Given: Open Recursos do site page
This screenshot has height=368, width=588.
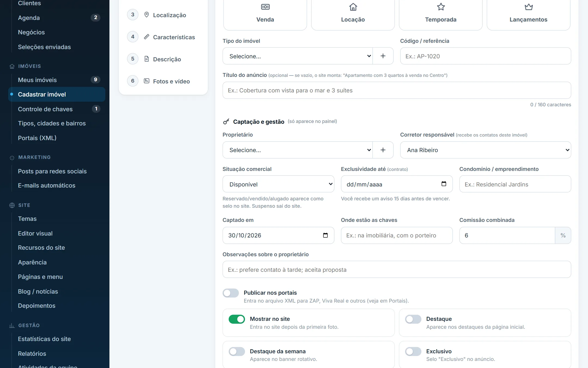Looking at the screenshot, I should tap(57, 248).
